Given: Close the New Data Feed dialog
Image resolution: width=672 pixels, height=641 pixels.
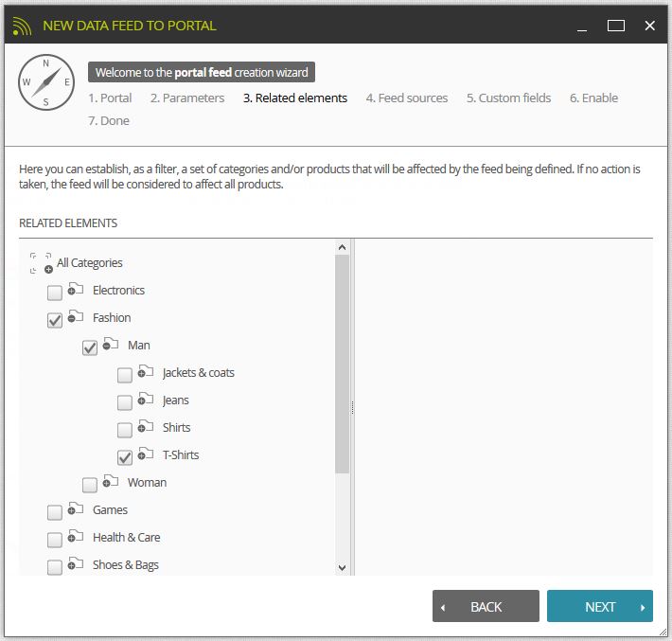Looking at the screenshot, I should pyautogui.click(x=649, y=26).
